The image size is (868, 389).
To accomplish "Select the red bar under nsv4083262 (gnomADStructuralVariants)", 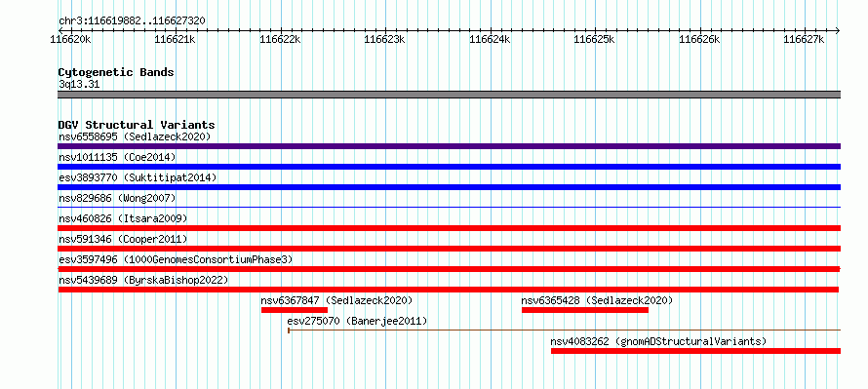I will pos(695,351).
